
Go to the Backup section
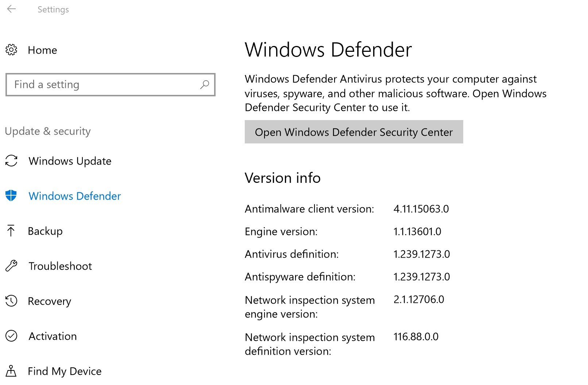pos(45,231)
